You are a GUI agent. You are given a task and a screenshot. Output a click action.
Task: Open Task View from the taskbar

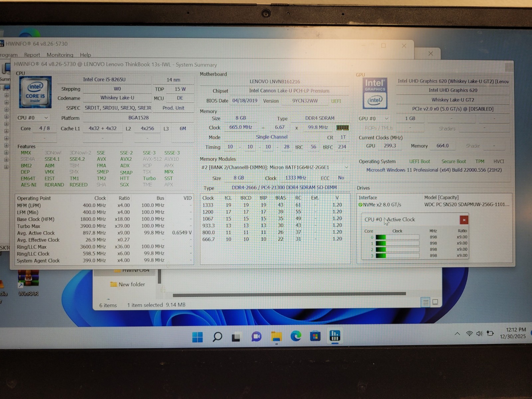pyautogui.click(x=236, y=337)
